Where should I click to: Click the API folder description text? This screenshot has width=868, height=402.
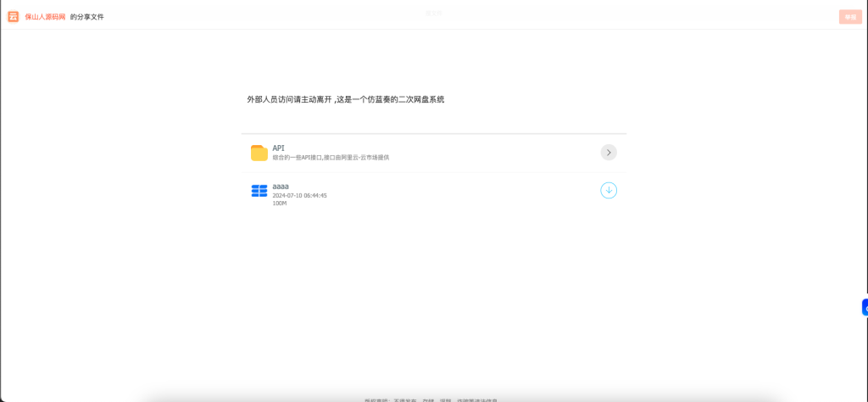pyautogui.click(x=331, y=158)
